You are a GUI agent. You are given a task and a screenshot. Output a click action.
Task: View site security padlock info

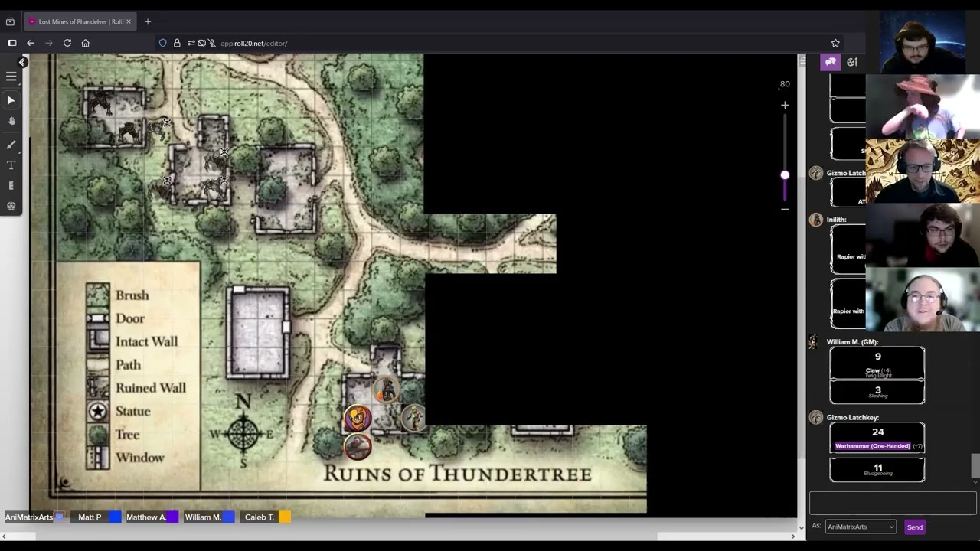tap(177, 43)
